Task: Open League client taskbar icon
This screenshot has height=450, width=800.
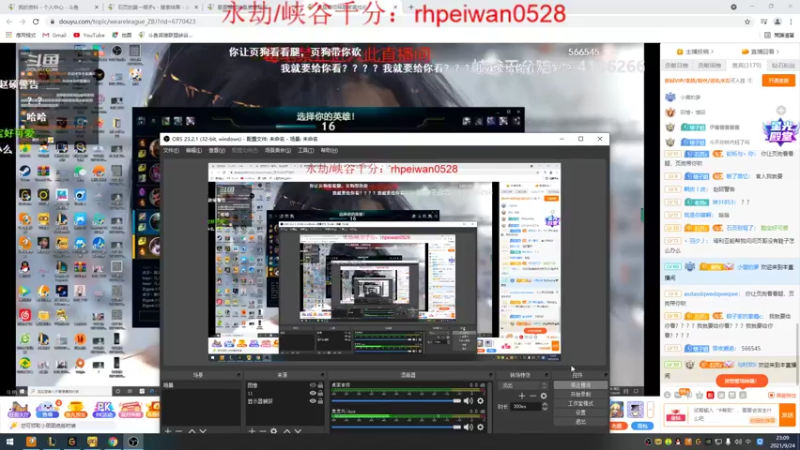Action: tap(52, 442)
